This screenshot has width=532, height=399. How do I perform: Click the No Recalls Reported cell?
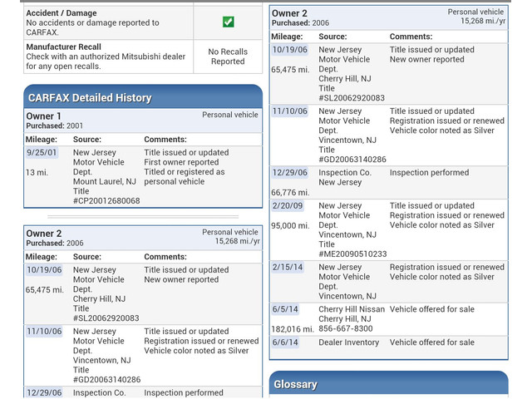click(x=228, y=57)
